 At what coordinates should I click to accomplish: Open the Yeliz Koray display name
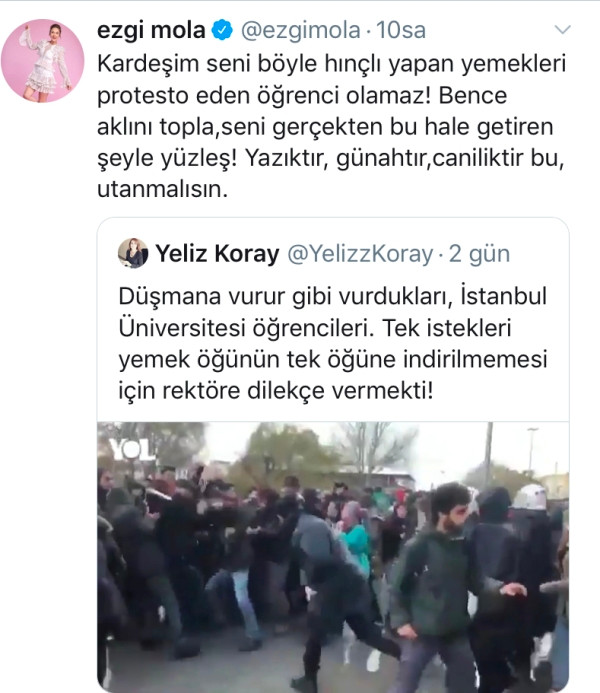coord(217,254)
